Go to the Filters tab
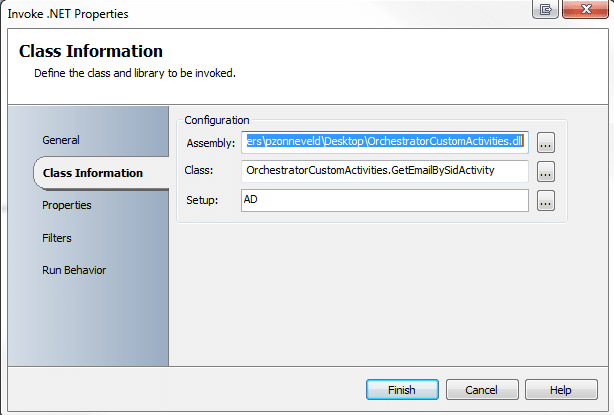Screen dimensions: 614x415 (56, 238)
